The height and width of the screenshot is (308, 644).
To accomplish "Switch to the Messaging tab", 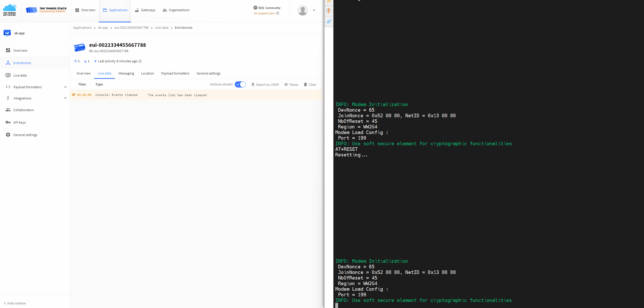I will coord(126,74).
